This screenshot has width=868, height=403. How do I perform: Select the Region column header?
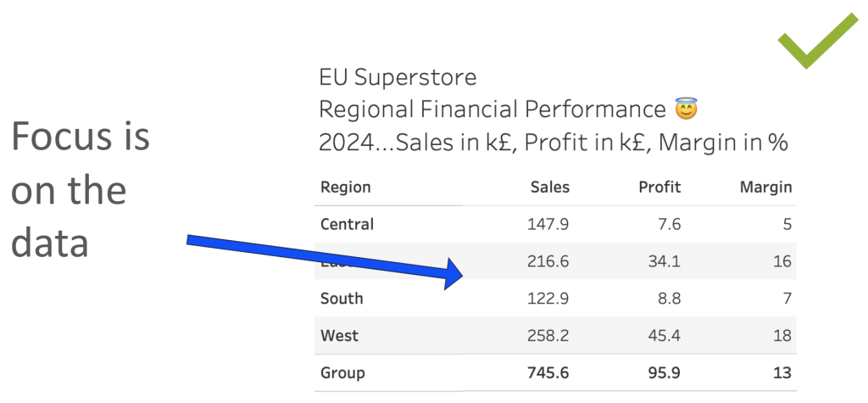click(x=346, y=188)
